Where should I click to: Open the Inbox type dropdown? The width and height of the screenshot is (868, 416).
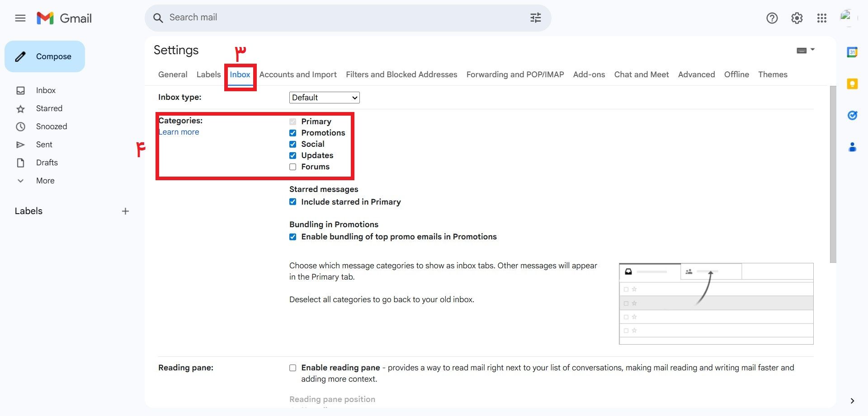point(324,98)
